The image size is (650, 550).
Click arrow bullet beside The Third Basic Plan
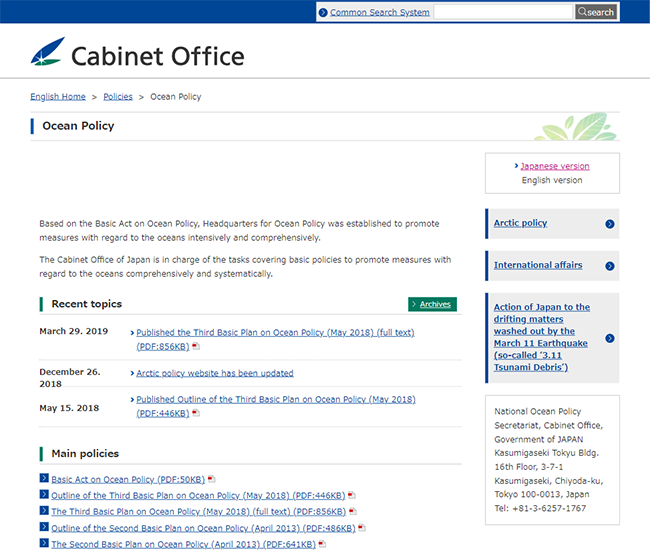click(44, 510)
